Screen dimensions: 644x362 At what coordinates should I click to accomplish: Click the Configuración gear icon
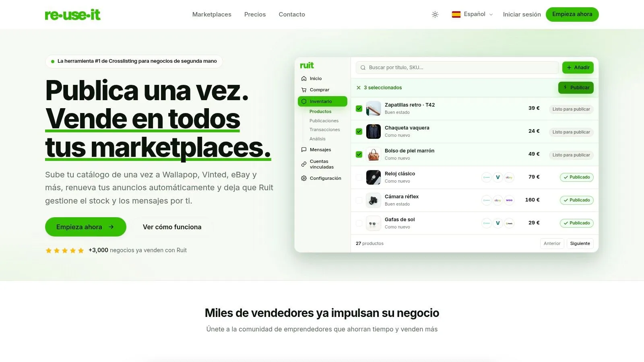coord(304,178)
